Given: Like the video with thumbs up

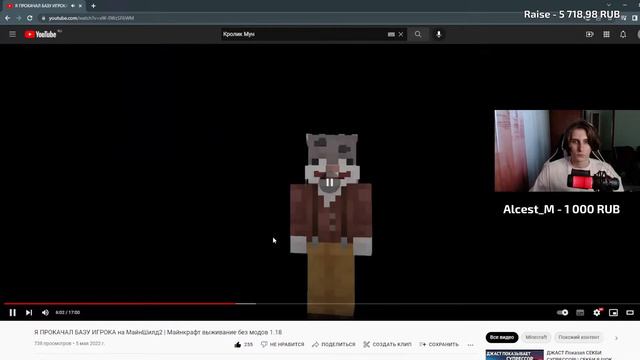Looking at the screenshot, I should click(x=243, y=344).
